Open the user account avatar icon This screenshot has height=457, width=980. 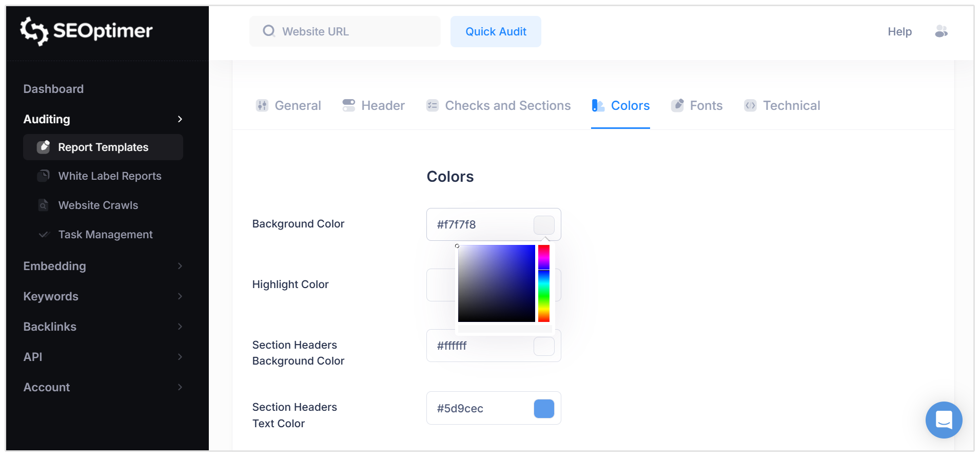[942, 31]
